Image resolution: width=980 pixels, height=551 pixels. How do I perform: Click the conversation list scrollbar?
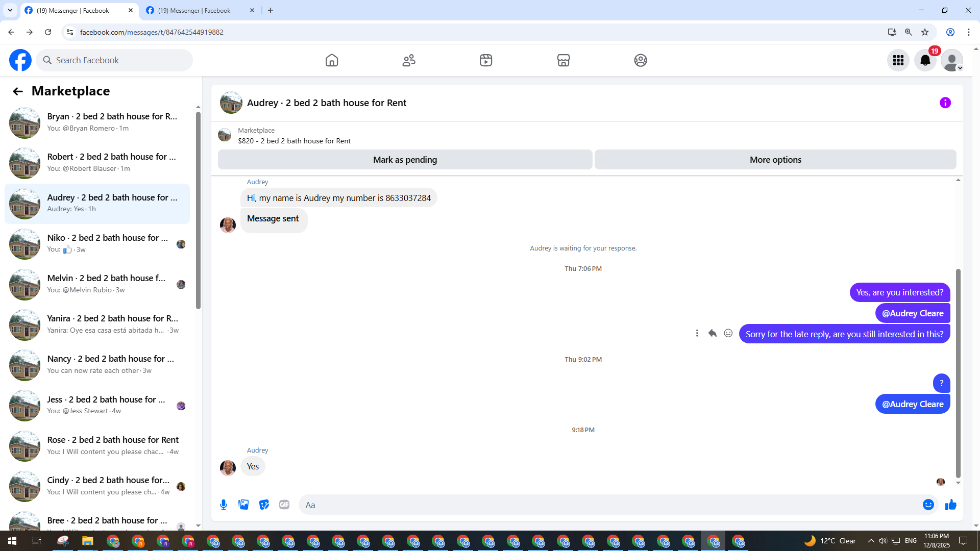pos(198,209)
